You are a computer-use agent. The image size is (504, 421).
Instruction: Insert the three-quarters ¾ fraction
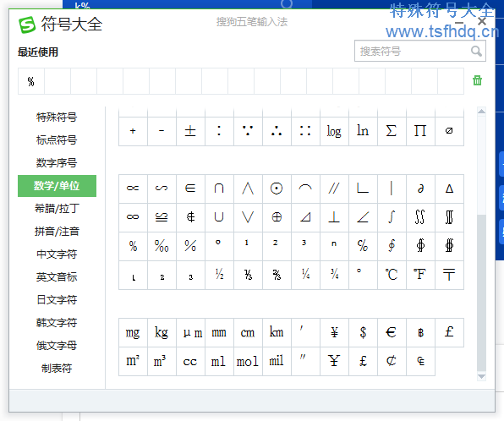tap(334, 275)
